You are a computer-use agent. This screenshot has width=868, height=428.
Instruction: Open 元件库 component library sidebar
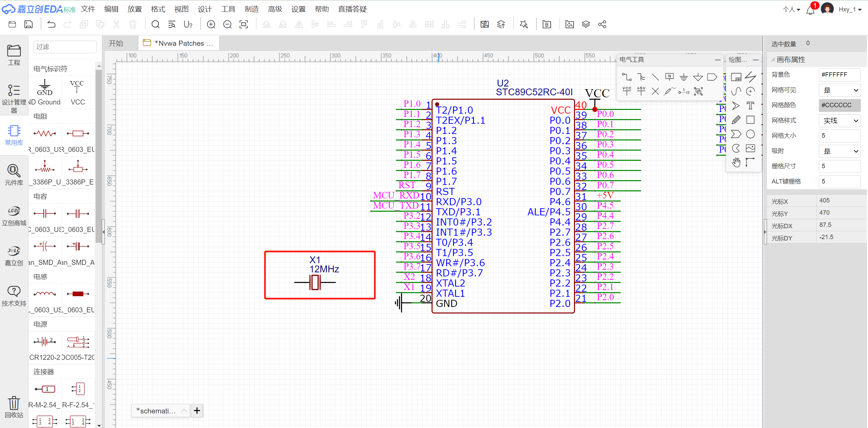(14, 174)
